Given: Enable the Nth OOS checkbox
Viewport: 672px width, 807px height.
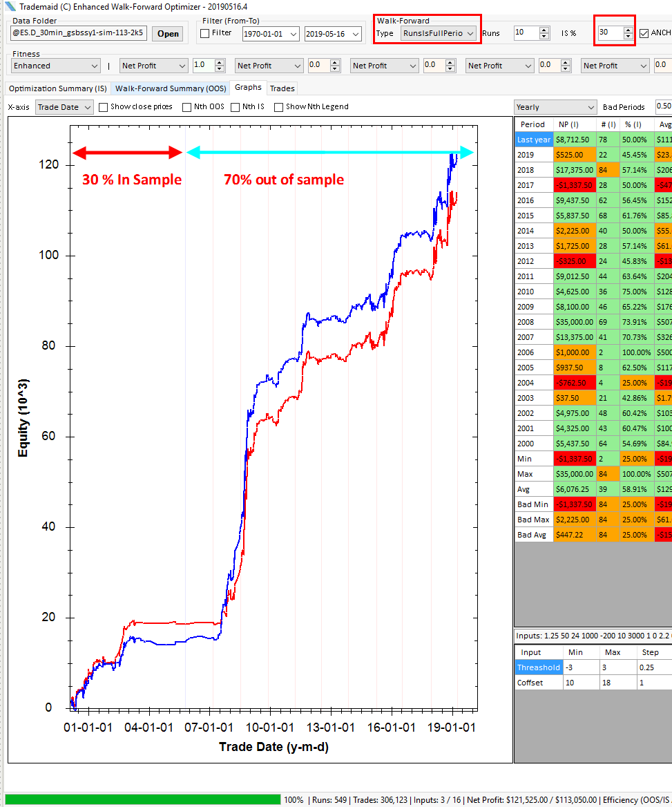Looking at the screenshot, I should [187, 107].
